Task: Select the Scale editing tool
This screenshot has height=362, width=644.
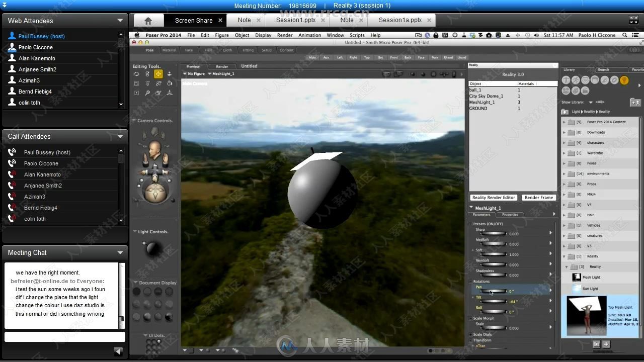Action: tap(136, 83)
